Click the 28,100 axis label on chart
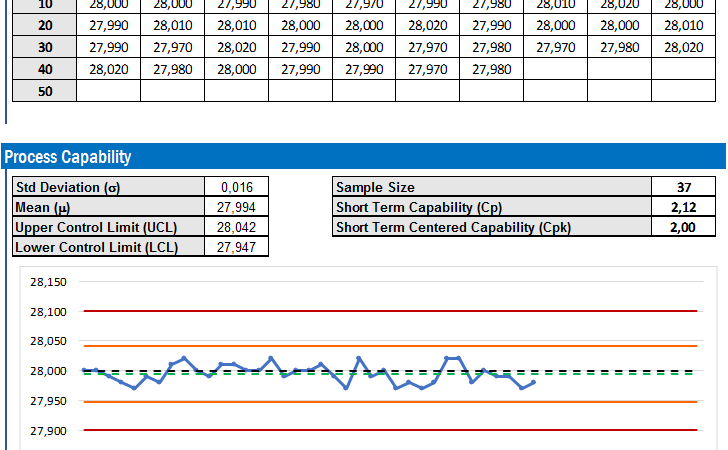 point(48,312)
